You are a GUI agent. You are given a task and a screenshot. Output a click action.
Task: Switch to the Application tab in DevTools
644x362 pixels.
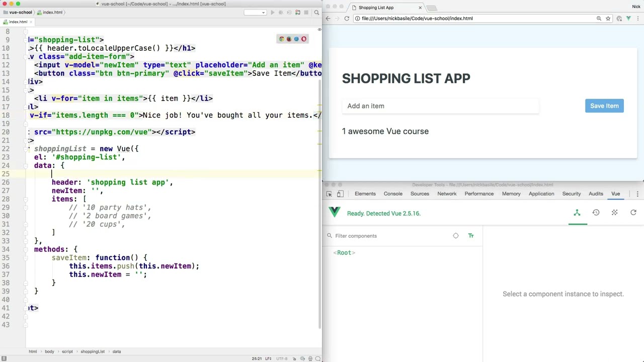click(541, 194)
